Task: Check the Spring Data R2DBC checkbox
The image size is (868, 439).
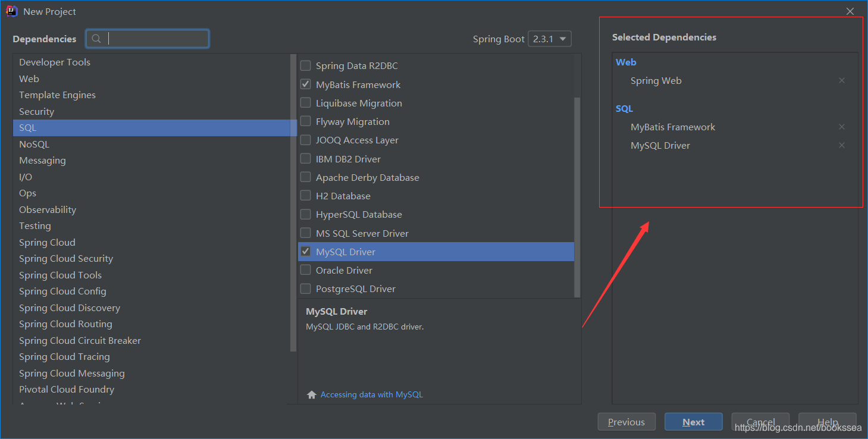Action: (305, 65)
